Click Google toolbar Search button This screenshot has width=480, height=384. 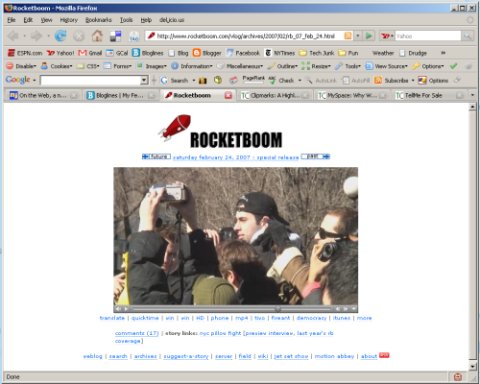coord(174,80)
